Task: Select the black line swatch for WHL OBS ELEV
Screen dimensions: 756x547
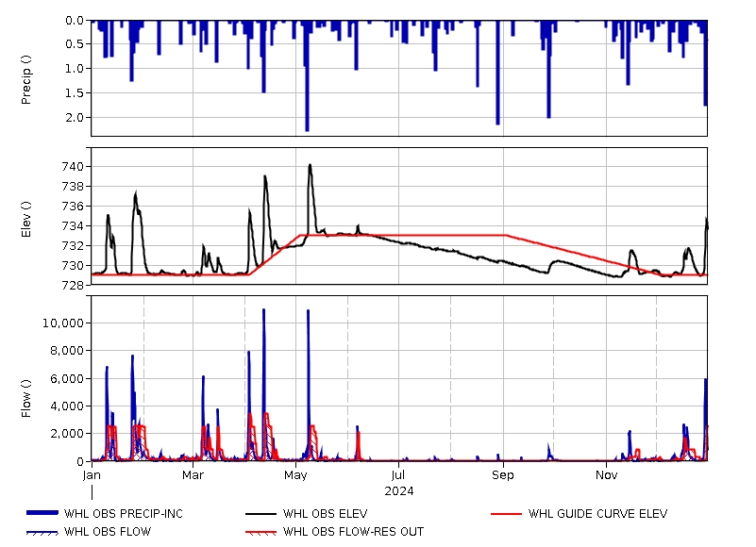Action: (x=260, y=514)
